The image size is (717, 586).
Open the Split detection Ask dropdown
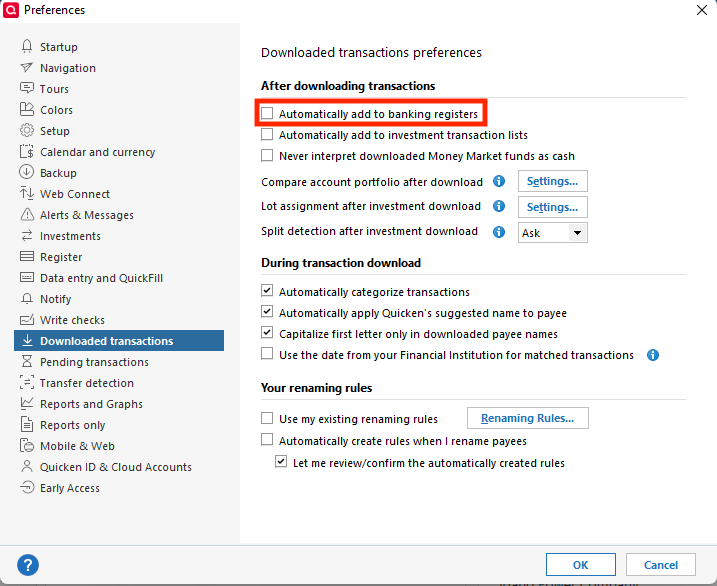[x=552, y=233]
